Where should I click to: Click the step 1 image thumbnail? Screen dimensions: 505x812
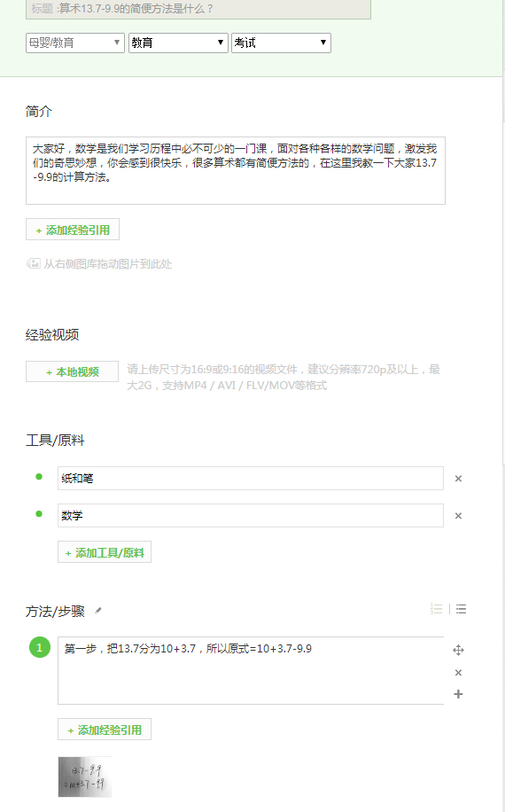(x=85, y=777)
